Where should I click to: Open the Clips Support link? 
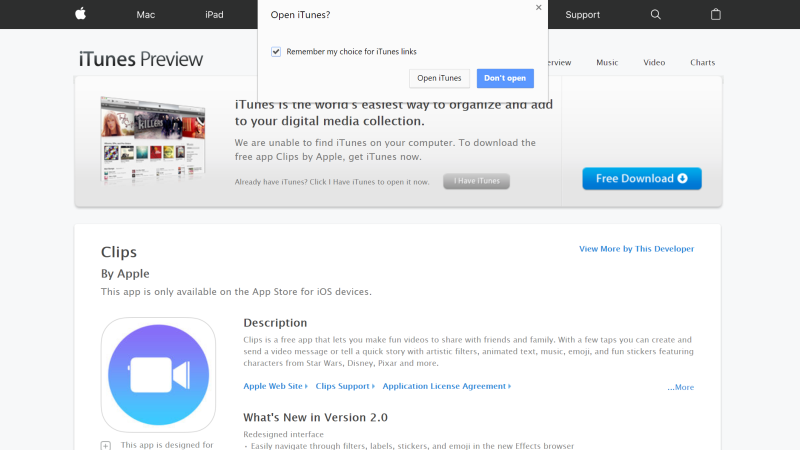click(x=345, y=386)
